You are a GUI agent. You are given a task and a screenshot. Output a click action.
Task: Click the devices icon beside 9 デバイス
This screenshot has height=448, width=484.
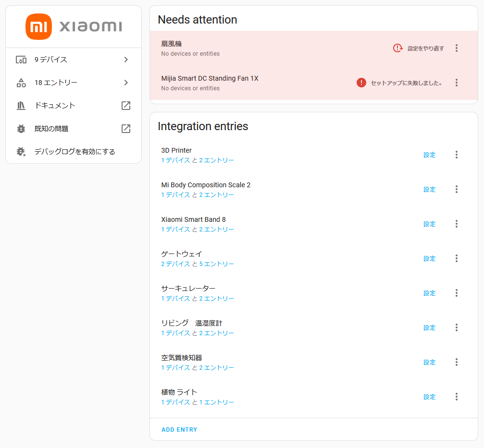[x=21, y=60]
